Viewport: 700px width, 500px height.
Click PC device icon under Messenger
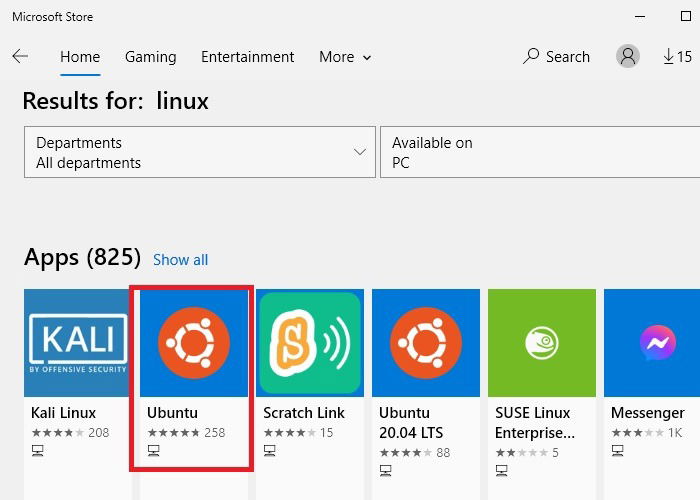coord(618,451)
